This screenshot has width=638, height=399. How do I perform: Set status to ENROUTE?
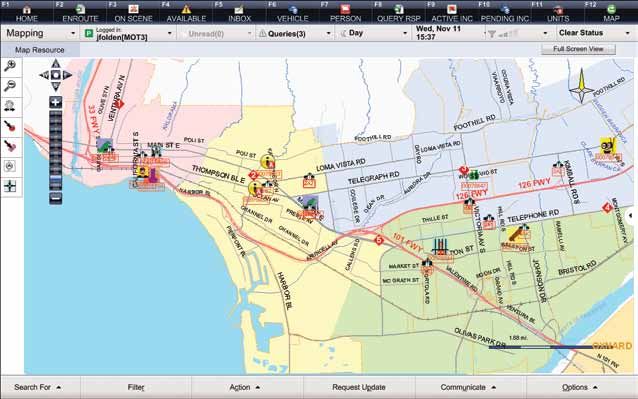80,13
